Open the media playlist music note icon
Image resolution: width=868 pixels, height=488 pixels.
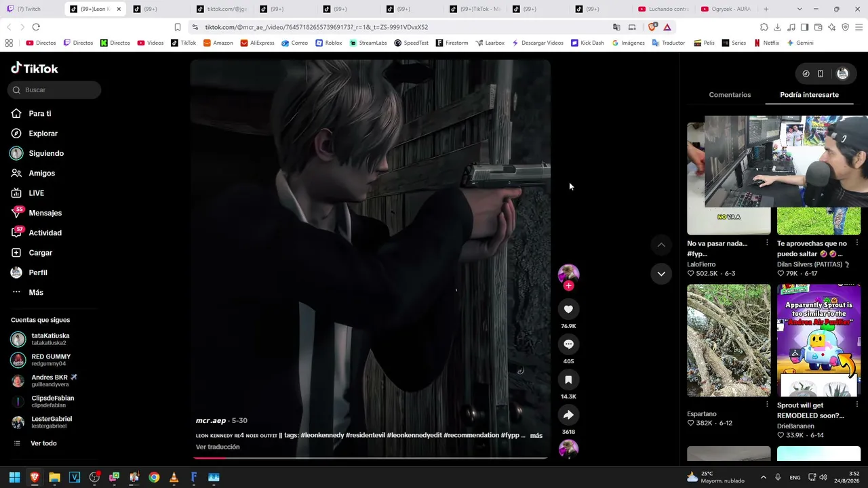click(x=791, y=27)
